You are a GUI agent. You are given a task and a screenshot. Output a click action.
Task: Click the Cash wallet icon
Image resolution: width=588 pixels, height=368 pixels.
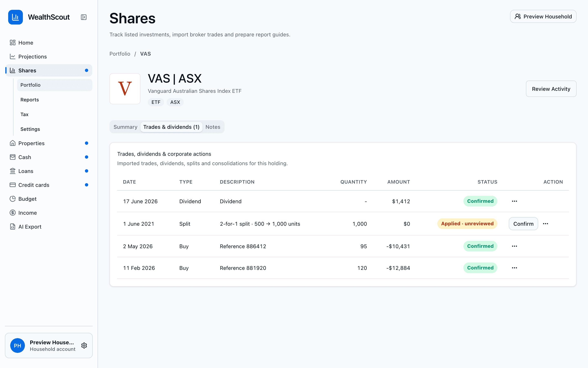pyautogui.click(x=13, y=157)
